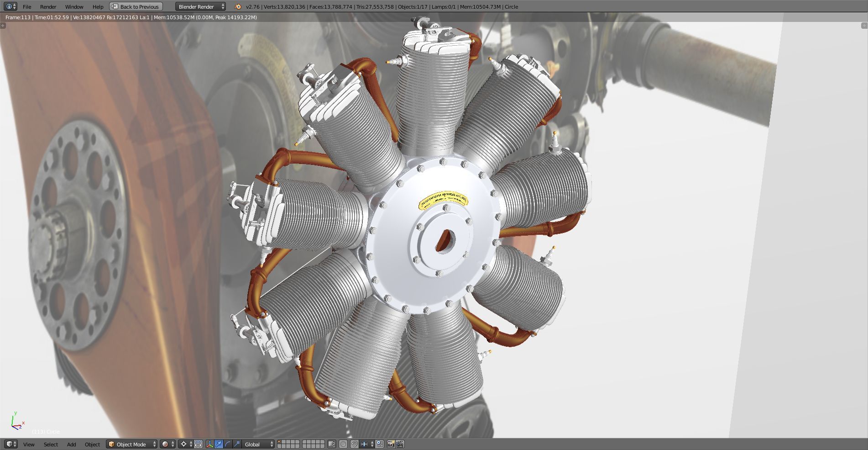Select the first scene layer square
Screen dimensions: 868x450
point(279,442)
